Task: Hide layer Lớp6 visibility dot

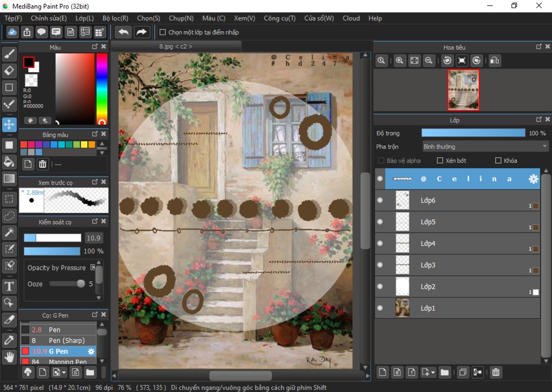Action: click(380, 200)
